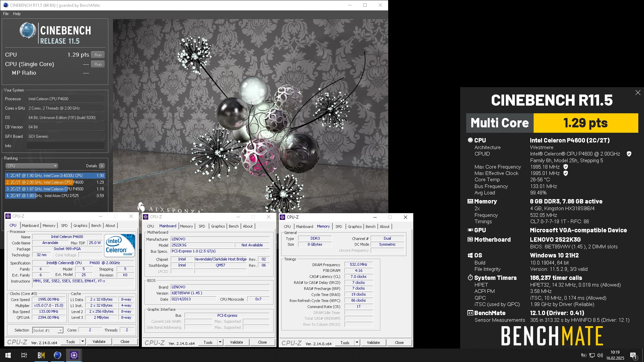Screen dimensions: 644x362
Task: Click the Cinebench logo sphere
Action: 28,31
